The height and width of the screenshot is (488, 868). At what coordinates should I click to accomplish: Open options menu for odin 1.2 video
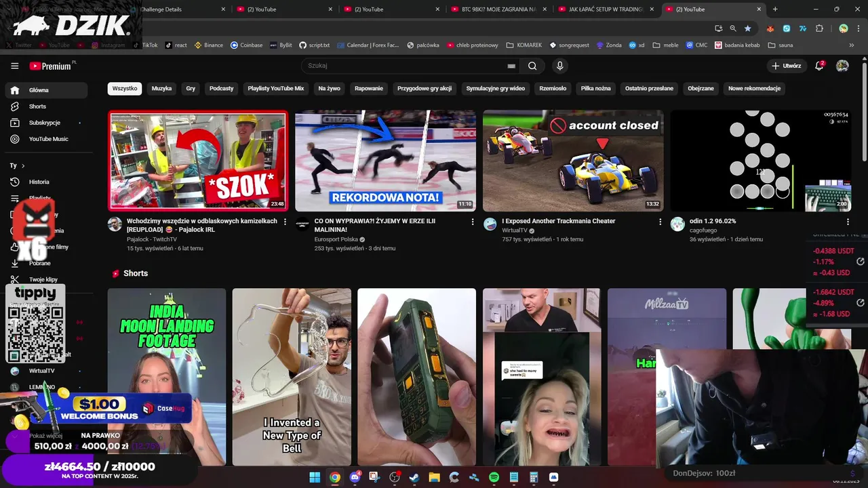tap(848, 222)
